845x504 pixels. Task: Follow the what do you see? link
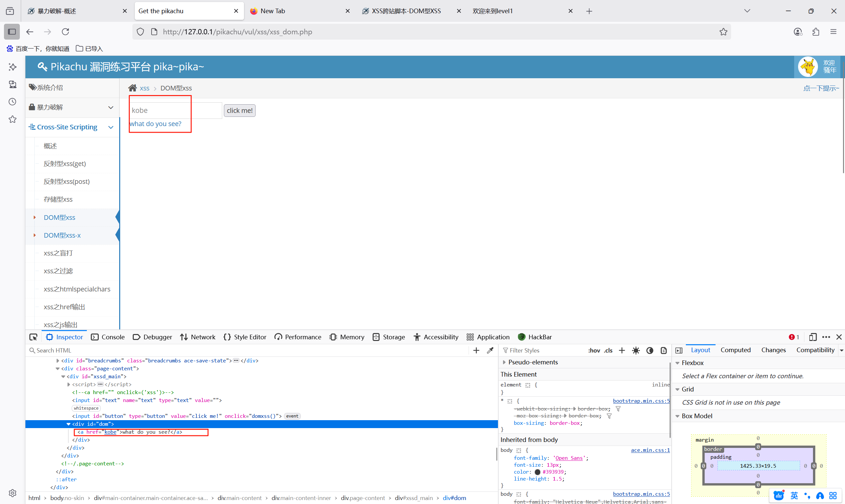coord(155,124)
